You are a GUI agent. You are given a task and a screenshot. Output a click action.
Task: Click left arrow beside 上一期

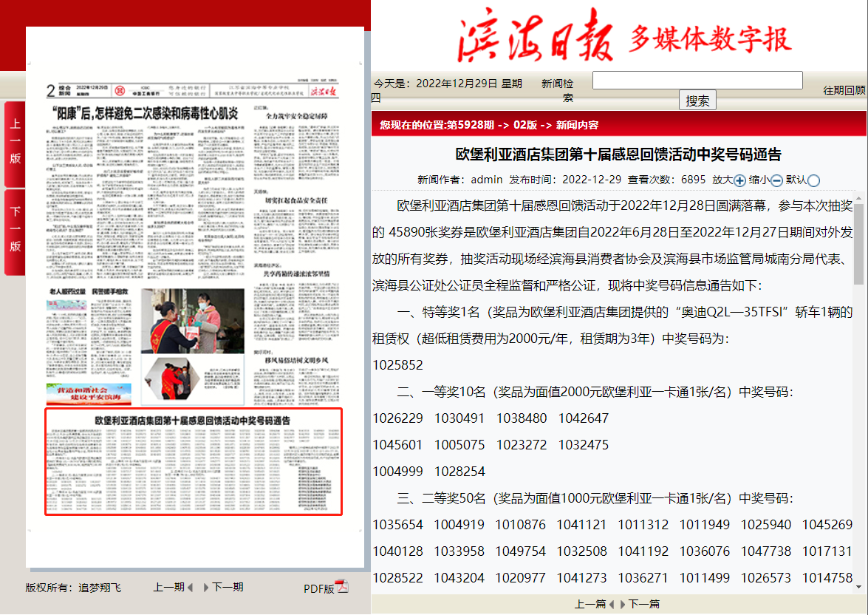click(x=190, y=588)
